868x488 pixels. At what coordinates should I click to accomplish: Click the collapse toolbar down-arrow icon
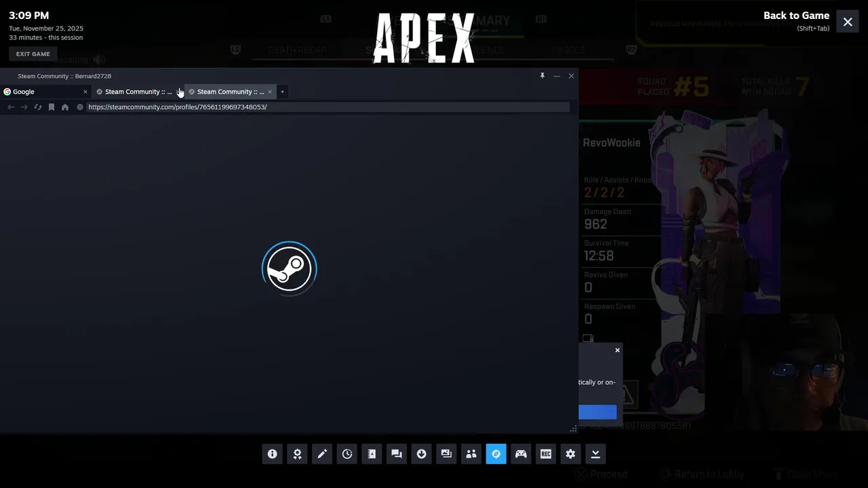[595, 454]
